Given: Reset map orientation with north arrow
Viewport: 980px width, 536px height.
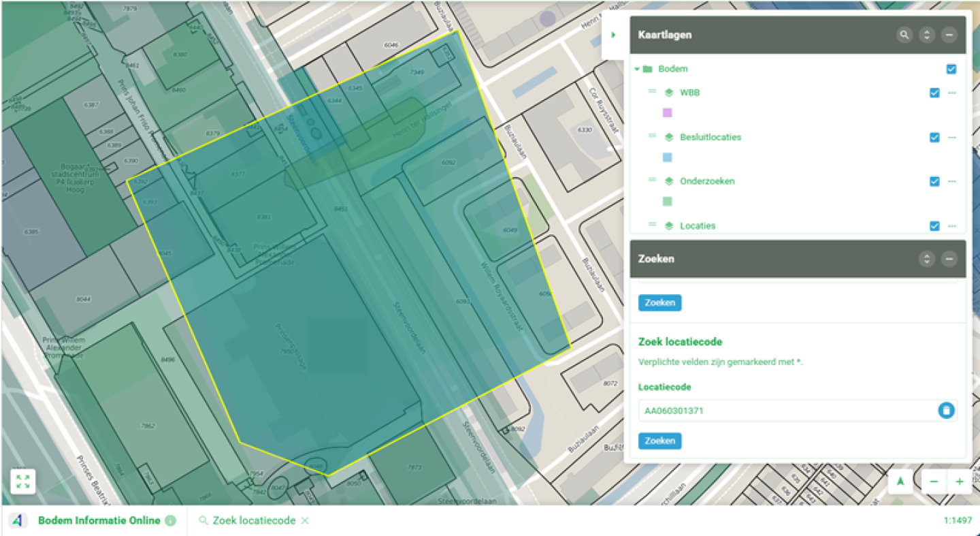Looking at the screenshot, I should pos(900,482).
